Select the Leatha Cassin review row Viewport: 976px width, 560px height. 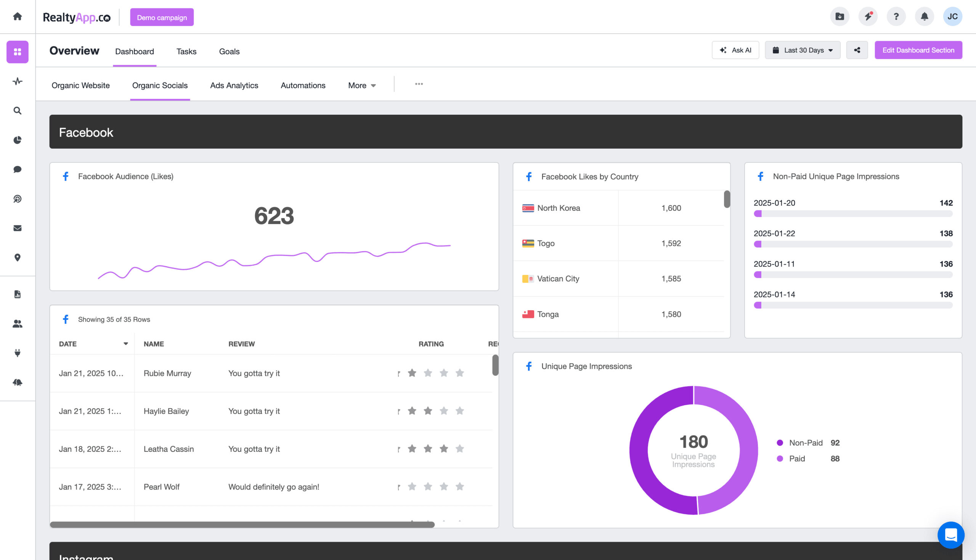(271, 449)
